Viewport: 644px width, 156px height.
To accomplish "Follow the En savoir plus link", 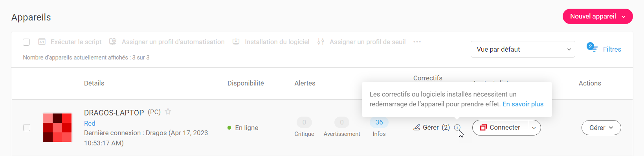I will (523, 104).
